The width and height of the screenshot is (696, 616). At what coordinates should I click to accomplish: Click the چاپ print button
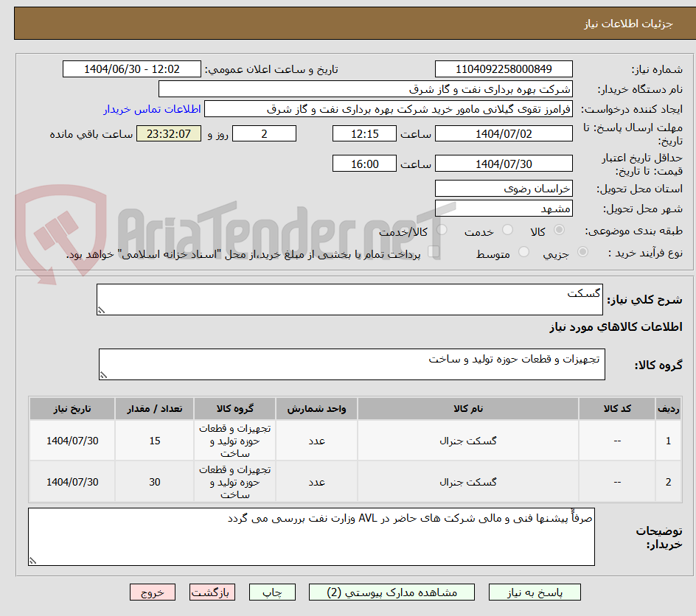coord(272,592)
